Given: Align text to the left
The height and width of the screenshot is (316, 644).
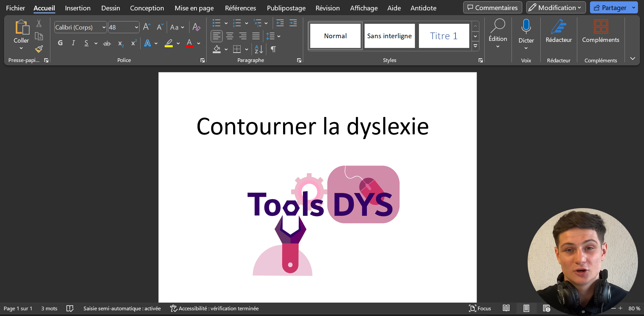Looking at the screenshot, I should point(217,36).
